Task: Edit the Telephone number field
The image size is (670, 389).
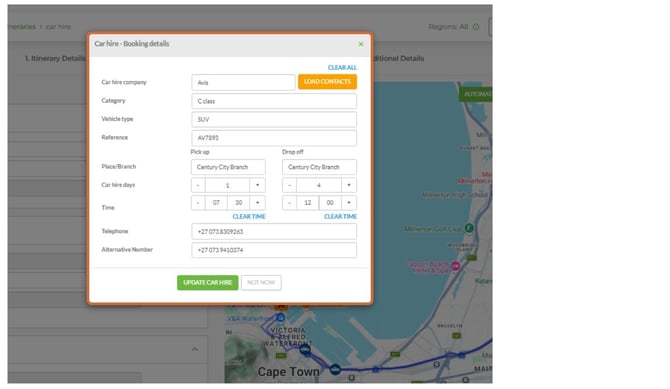Action: click(x=274, y=232)
